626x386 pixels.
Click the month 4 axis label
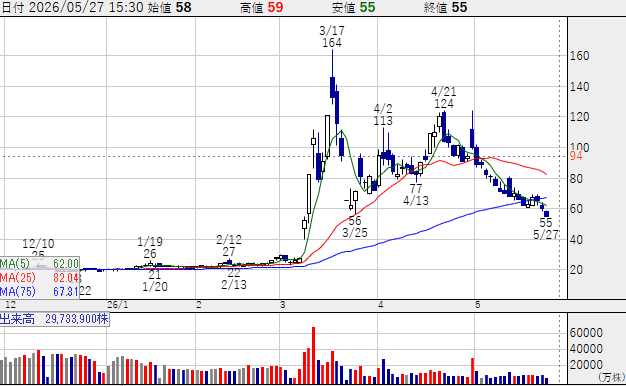[380, 305]
